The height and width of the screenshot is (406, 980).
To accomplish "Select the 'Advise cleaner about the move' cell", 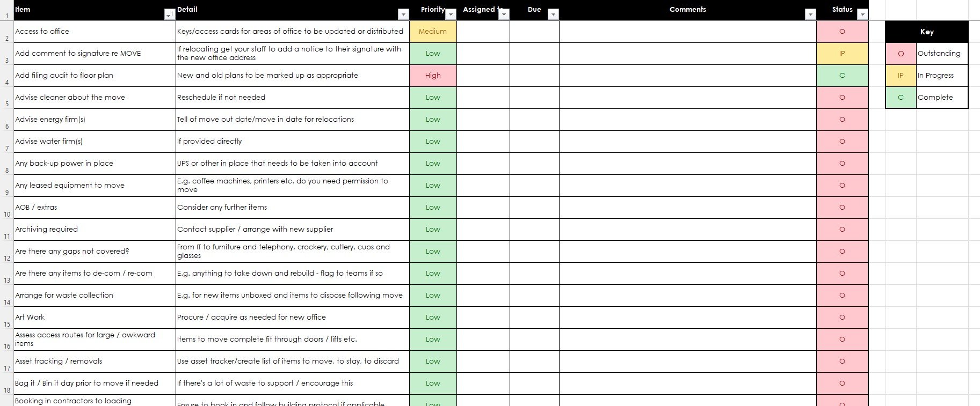I will tap(95, 98).
